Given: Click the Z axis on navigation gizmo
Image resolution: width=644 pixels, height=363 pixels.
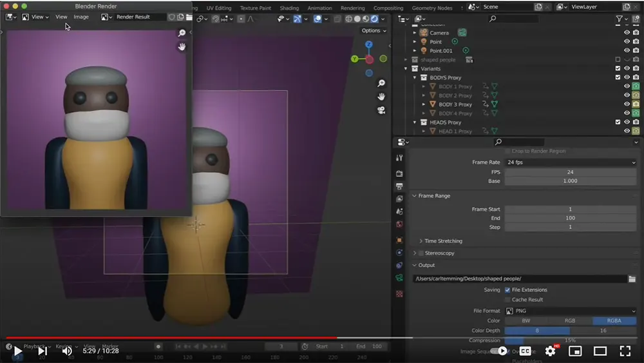Looking at the screenshot, I should coord(369,44).
